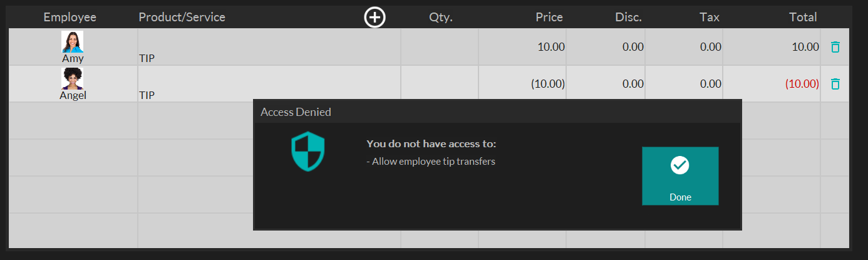Image resolution: width=868 pixels, height=260 pixels.
Task: Select Angel's employee photo
Action: click(73, 79)
